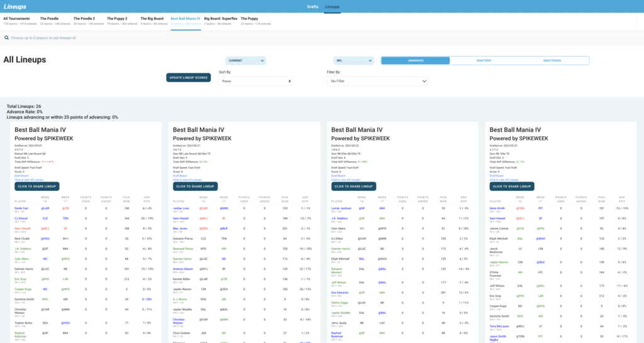Image resolution: width=644 pixels, height=343 pixels.
Task: Click the Total Lineups: 26 text
Action: tap(24, 107)
